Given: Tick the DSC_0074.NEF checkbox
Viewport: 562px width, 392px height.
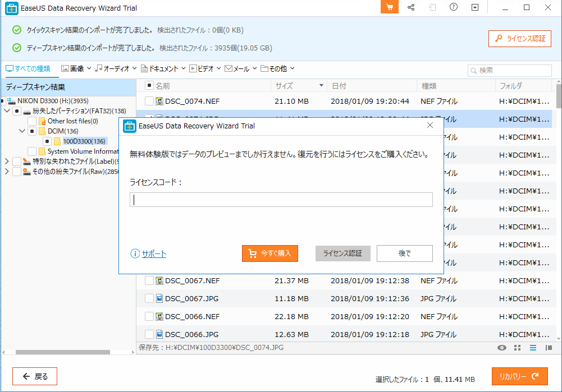Looking at the screenshot, I should coord(149,102).
